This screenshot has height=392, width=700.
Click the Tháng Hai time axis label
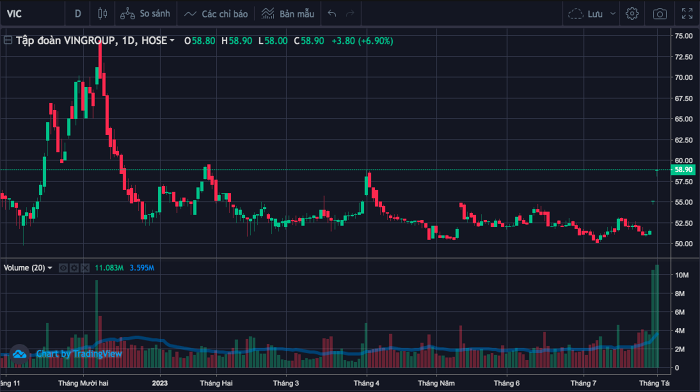(216, 383)
